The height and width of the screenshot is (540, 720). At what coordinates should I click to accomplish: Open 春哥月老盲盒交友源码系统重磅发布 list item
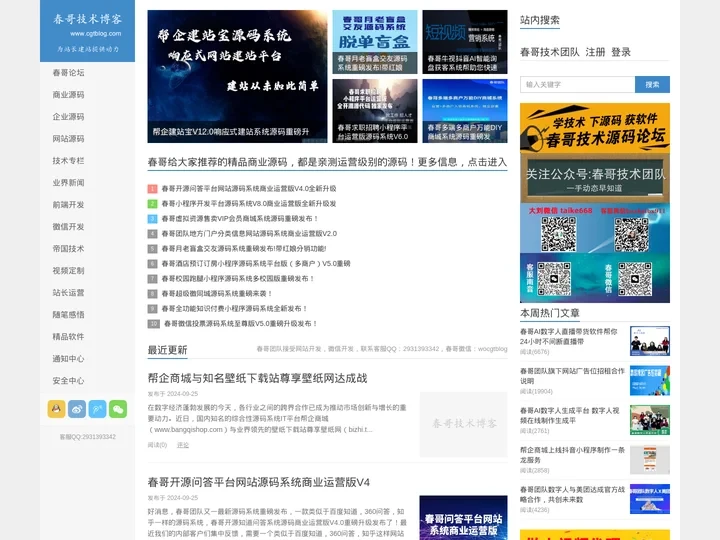click(x=244, y=248)
